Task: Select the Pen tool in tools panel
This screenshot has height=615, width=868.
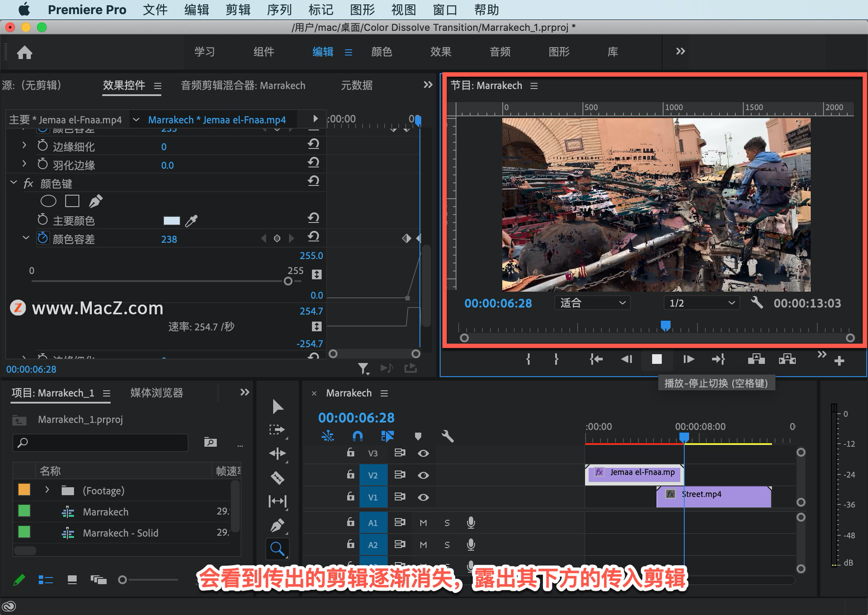Action: tap(277, 525)
